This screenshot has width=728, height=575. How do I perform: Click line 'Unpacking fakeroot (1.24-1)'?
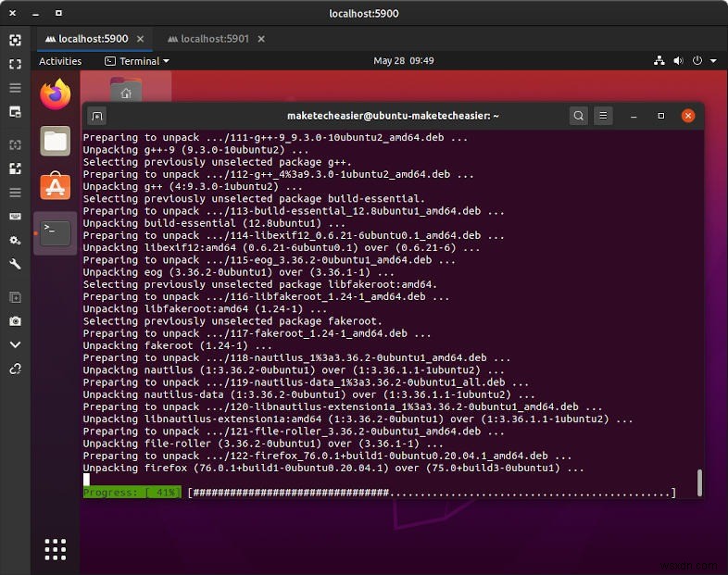coord(177,345)
